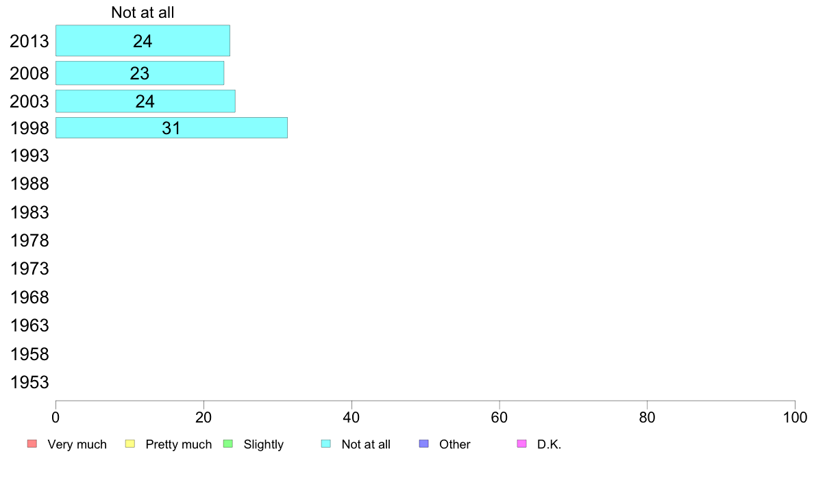Select the 2003 bar showing 24
The height and width of the screenshot is (504, 814).
(145, 101)
